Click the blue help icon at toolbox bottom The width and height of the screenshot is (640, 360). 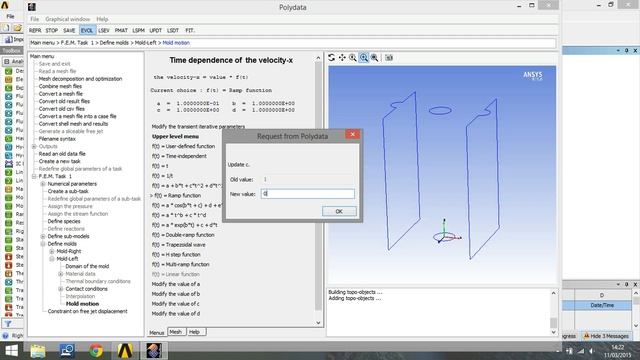(x=5, y=336)
